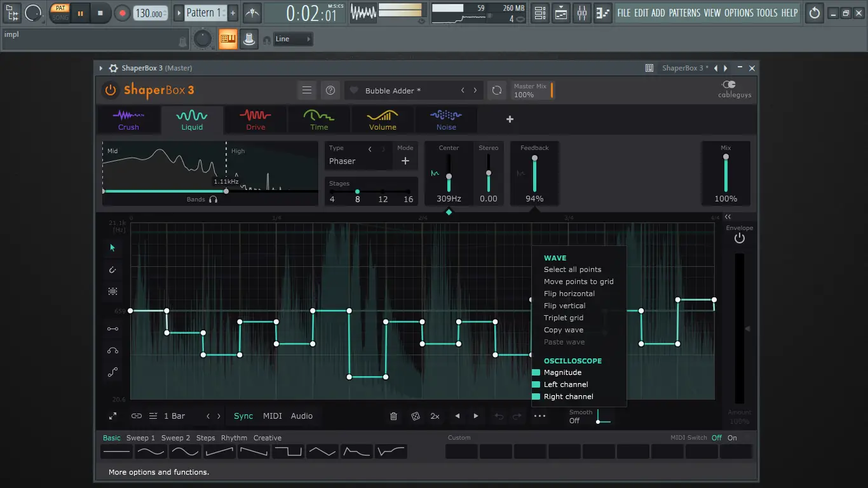Select the arrow pointer tool
This screenshot has width=868, height=488.
pos(112,248)
